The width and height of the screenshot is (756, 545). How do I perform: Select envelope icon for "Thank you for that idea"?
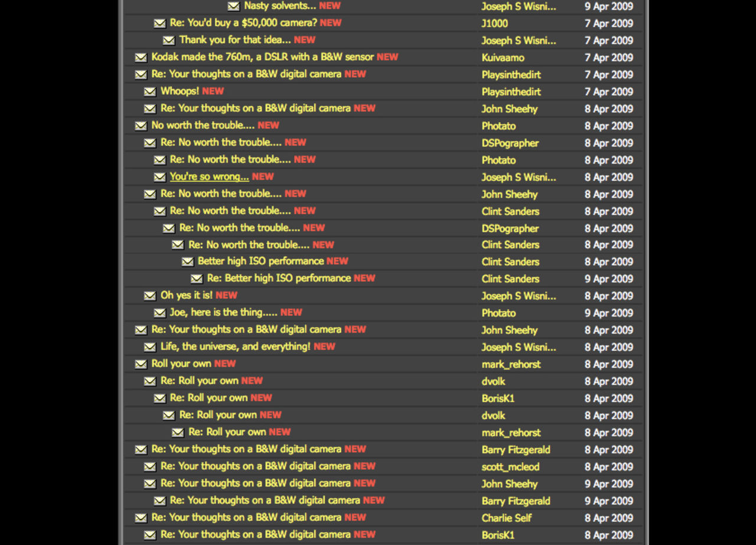coord(169,40)
